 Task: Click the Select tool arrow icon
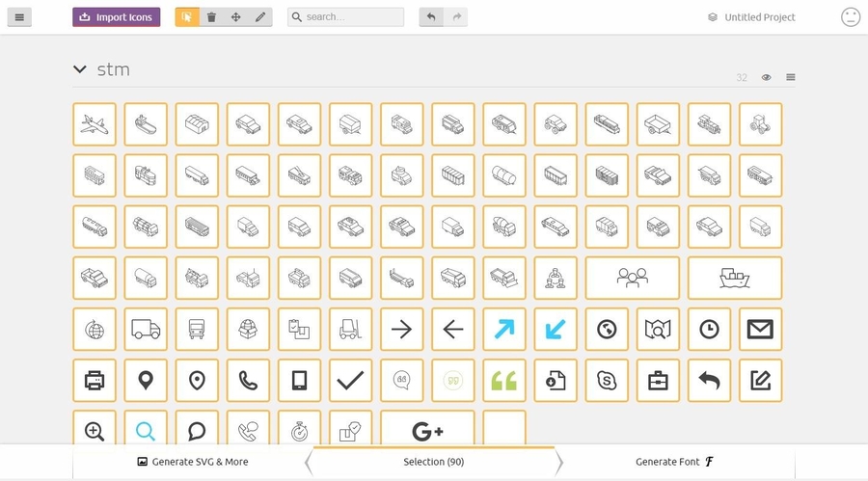pyautogui.click(x=187, y=17)
